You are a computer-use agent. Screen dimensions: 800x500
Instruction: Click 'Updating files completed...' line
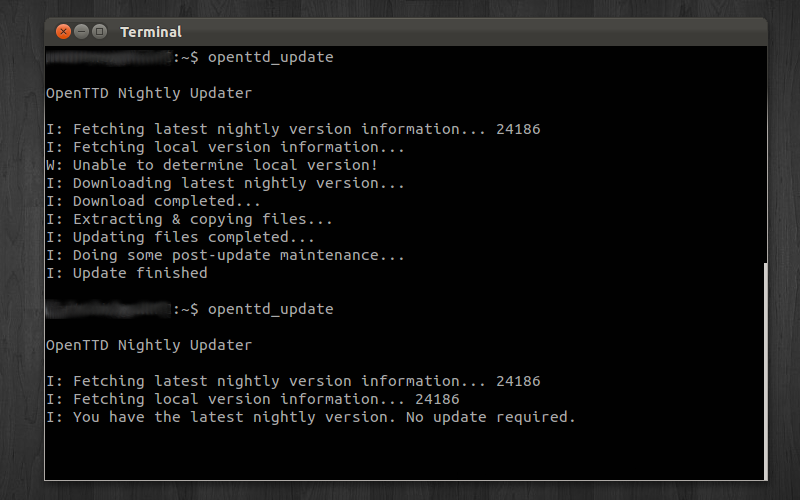(x=180, y=237)
